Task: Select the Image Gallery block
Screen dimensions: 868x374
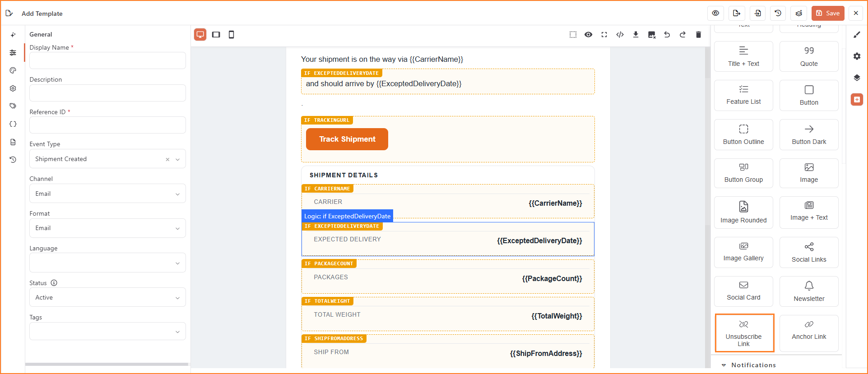Action: [x=743, y=252]
